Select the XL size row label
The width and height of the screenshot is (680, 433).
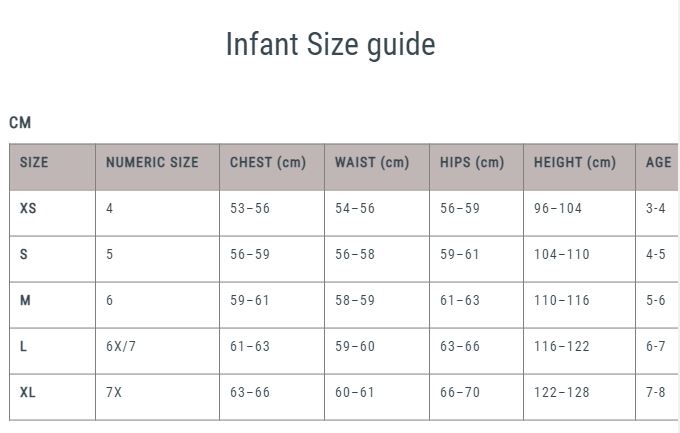click(x=28, y=392)
